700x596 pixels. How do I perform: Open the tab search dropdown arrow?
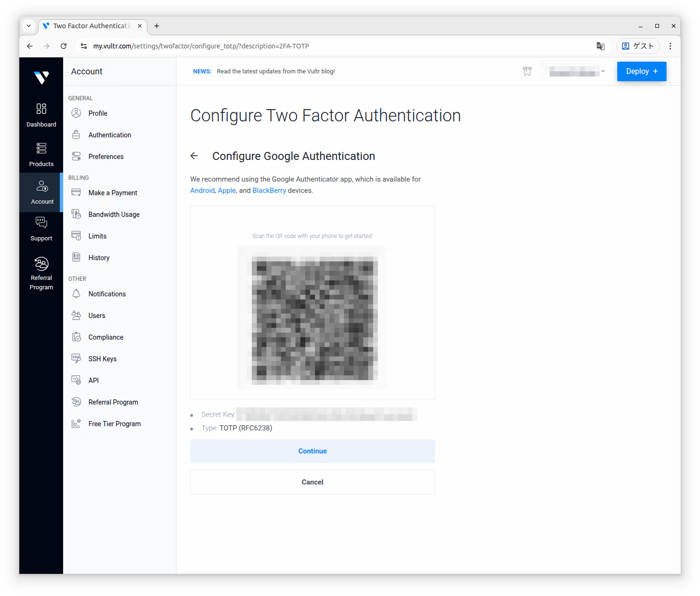point(29,26)
